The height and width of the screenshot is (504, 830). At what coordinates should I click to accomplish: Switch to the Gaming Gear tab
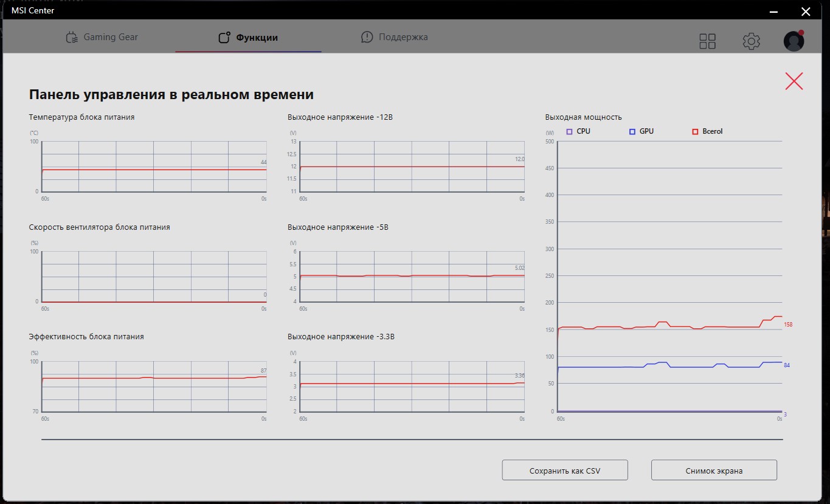(x=102, y=37)
